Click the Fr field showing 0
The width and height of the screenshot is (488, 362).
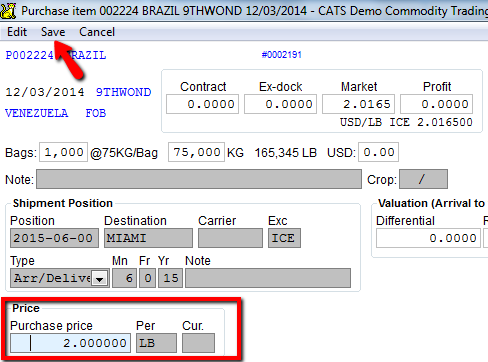[x=148, y=278]
